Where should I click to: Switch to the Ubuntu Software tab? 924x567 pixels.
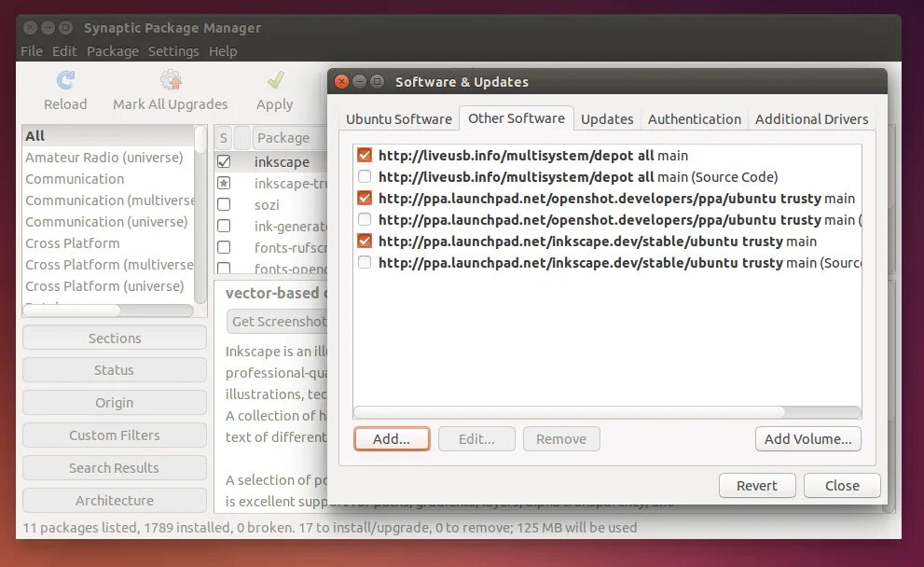tap(399, 119)
